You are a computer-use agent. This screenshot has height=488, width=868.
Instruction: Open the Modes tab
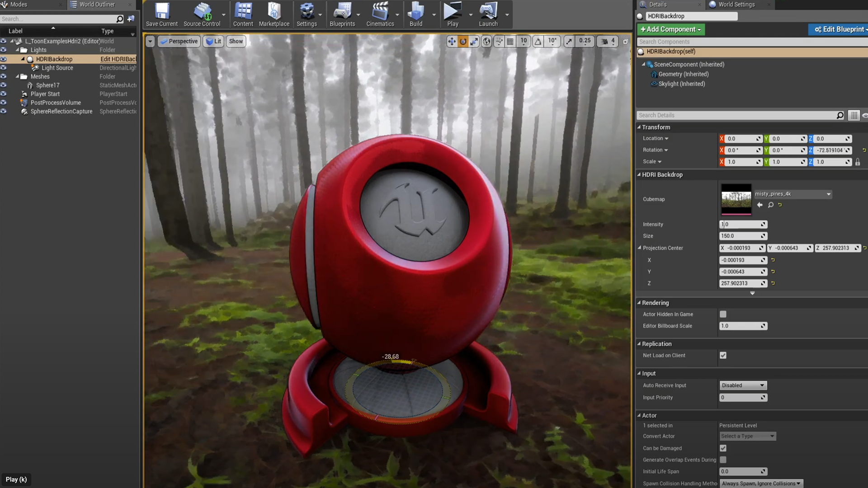[18, 5]
